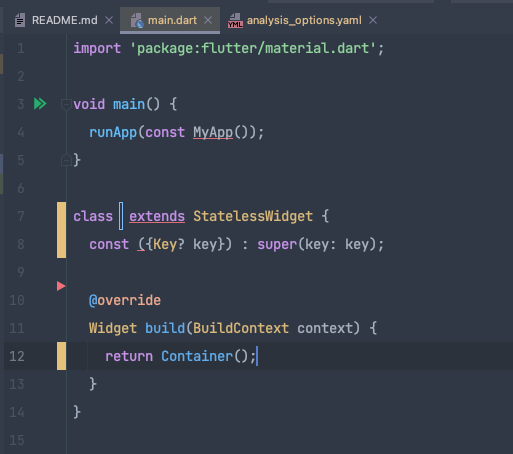Click the runApp call

113,133
